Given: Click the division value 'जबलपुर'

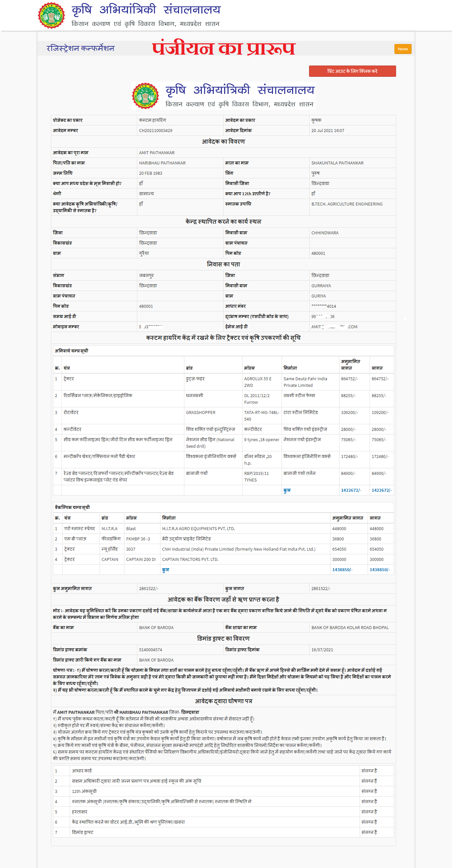Looking at the screenshot, I should click(147, 276).
